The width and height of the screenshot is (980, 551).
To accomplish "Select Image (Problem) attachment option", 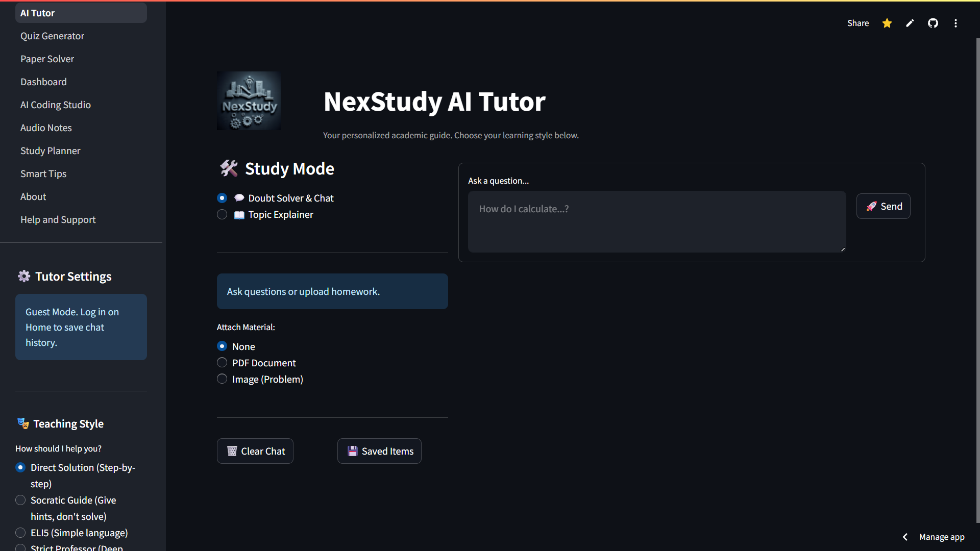I will [x=222, y=379].
